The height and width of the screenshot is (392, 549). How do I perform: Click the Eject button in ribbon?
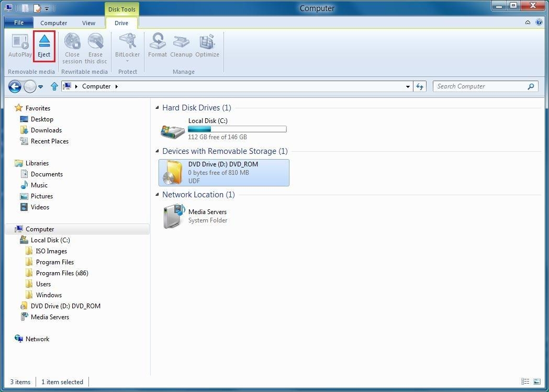pos(44,46)
